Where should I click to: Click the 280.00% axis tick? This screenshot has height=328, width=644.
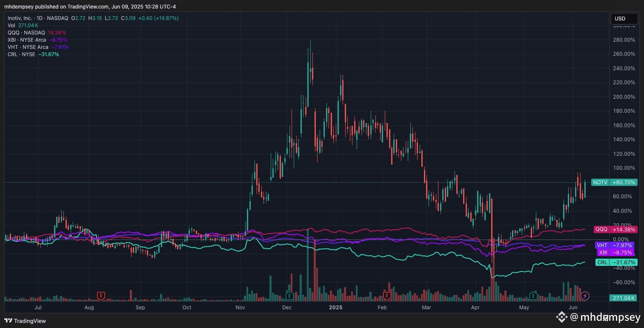tap(624, 40)
